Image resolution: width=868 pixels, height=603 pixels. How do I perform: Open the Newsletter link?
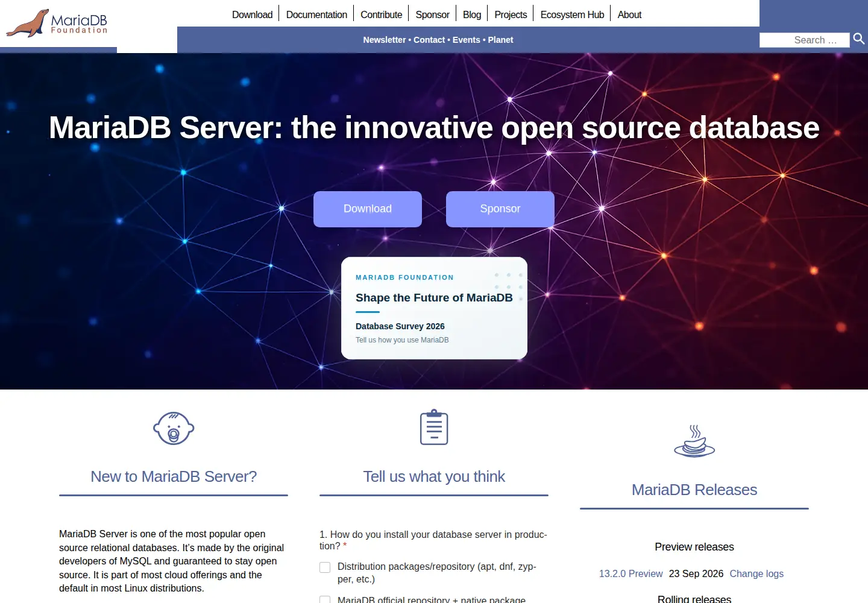385,40
